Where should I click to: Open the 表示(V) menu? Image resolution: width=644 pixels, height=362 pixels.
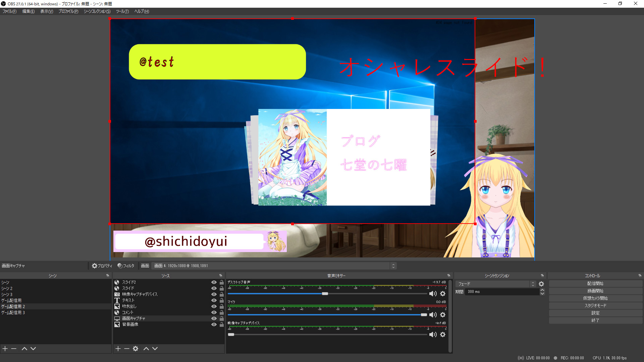(x=47, y=11)
